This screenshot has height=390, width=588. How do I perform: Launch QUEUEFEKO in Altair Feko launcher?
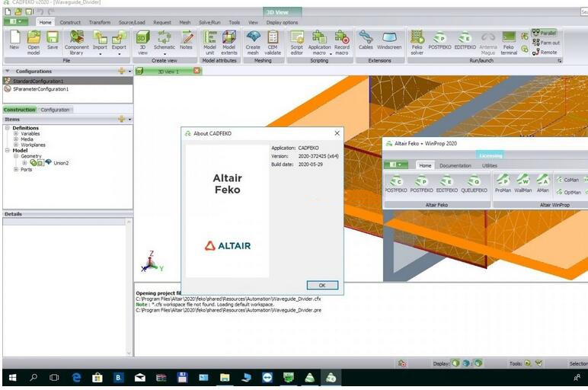(x=474, y=184)
